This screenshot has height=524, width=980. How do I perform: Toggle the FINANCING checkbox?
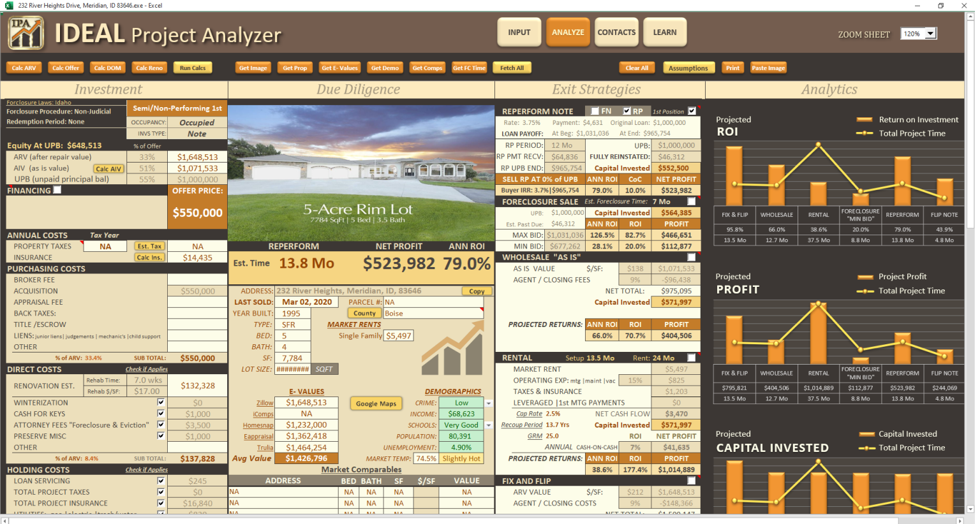coord(57,190)
